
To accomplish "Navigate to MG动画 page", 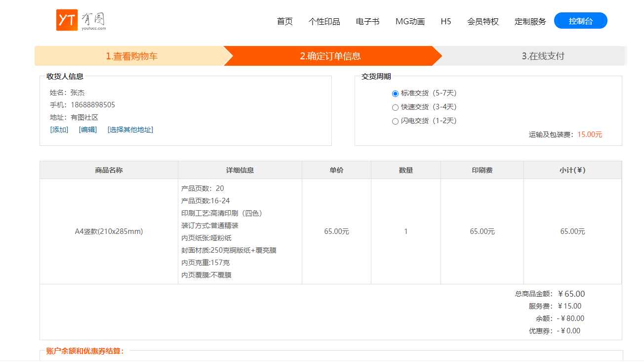I will 410,21.
